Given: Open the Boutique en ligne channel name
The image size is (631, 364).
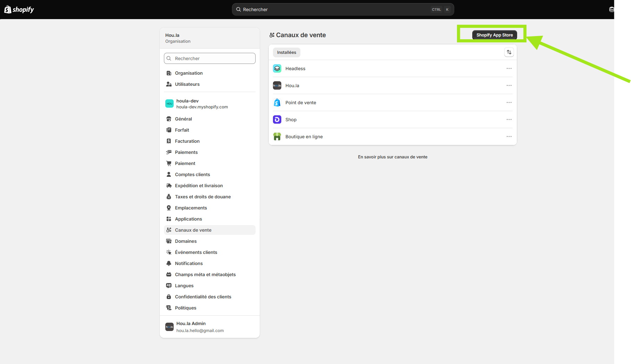Looking at the screenshot, I should click(304, 136).
